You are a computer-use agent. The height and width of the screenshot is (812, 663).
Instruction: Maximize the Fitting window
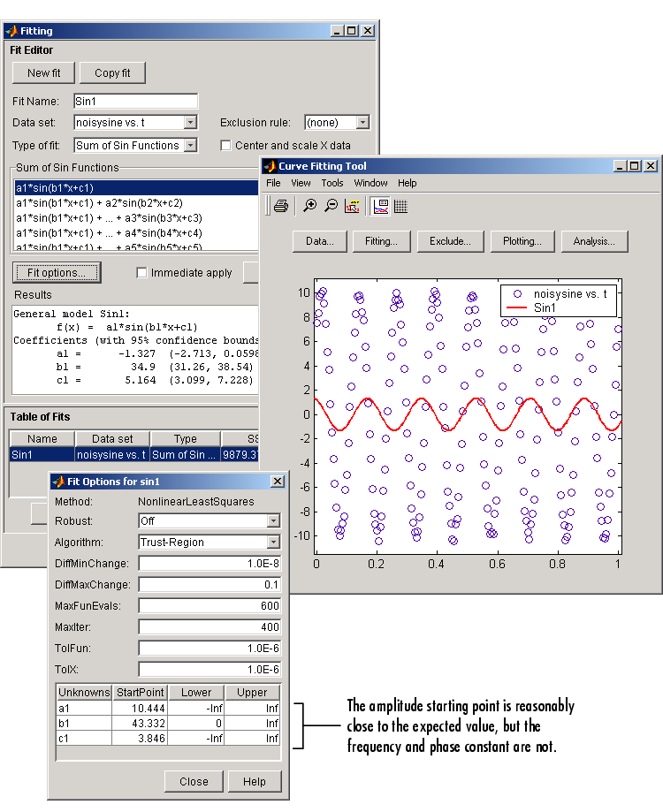[x=352, y=31]
